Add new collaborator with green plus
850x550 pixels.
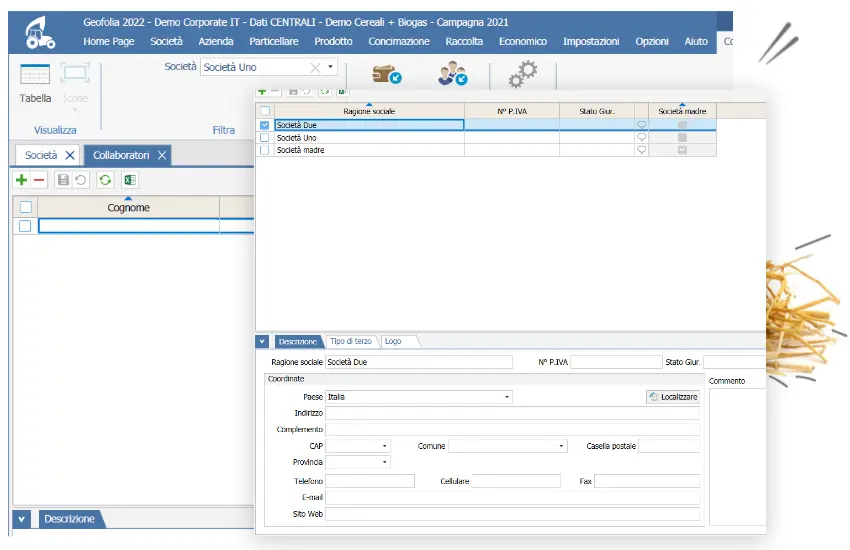click(x=21, y=180)
